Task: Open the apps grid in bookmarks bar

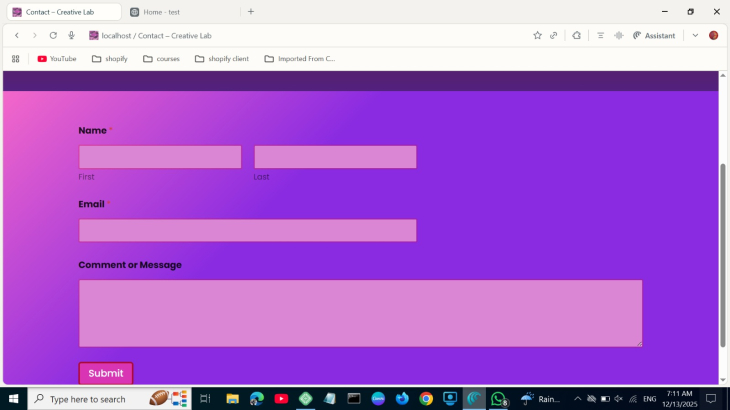Action: [16, 59]
